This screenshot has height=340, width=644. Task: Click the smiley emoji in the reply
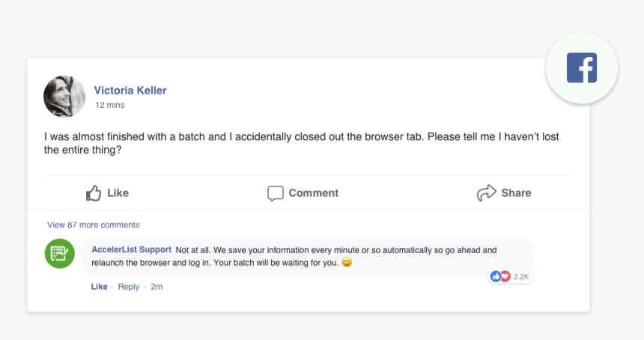click(x=347, y=261)
